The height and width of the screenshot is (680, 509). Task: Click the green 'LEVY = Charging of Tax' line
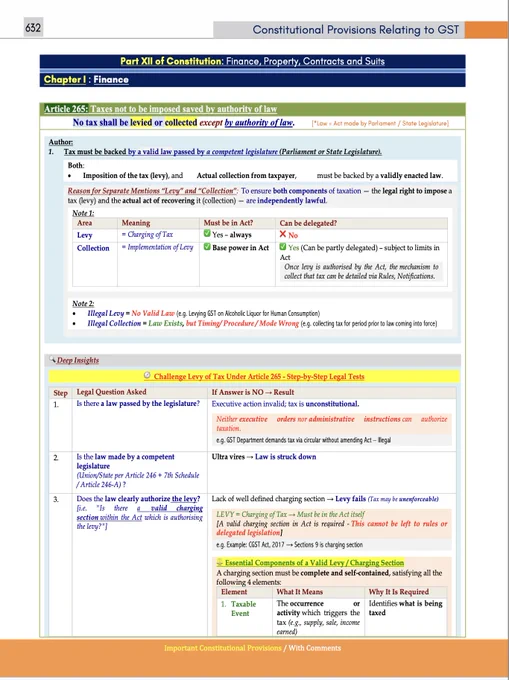pos(290,514)
